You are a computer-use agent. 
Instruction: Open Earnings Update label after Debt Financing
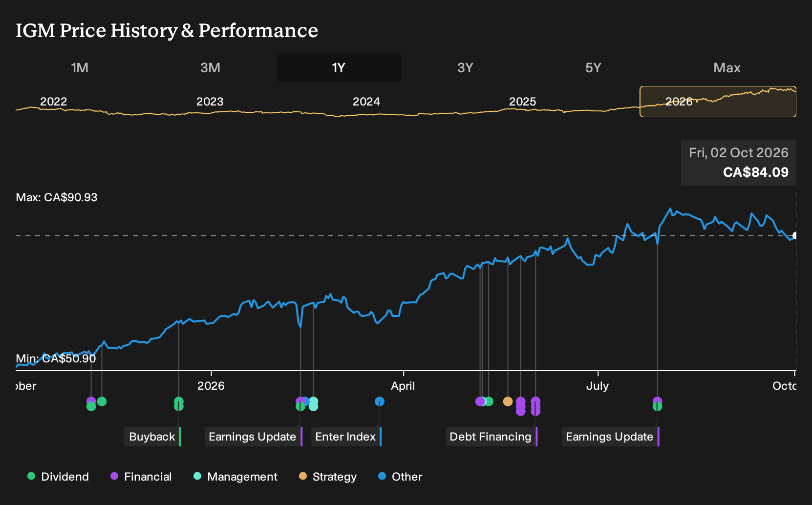point(610,437)
